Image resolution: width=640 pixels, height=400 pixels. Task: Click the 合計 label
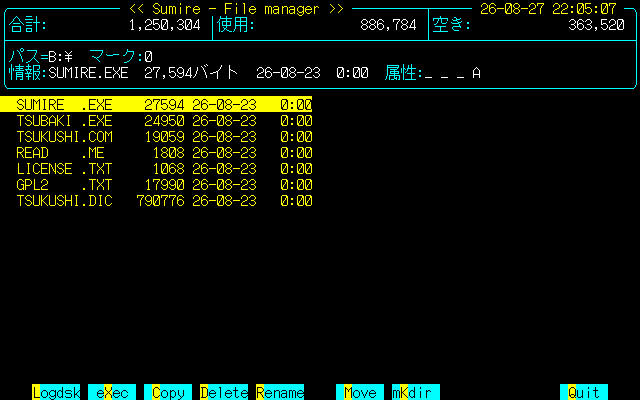click(27, 25)
